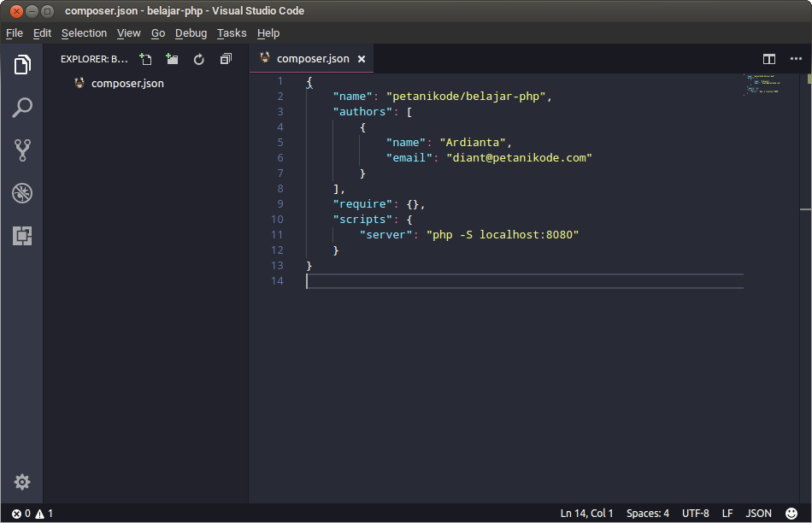Switch to the composer.json tab
The image size is (812, 523).
point(311,58)
